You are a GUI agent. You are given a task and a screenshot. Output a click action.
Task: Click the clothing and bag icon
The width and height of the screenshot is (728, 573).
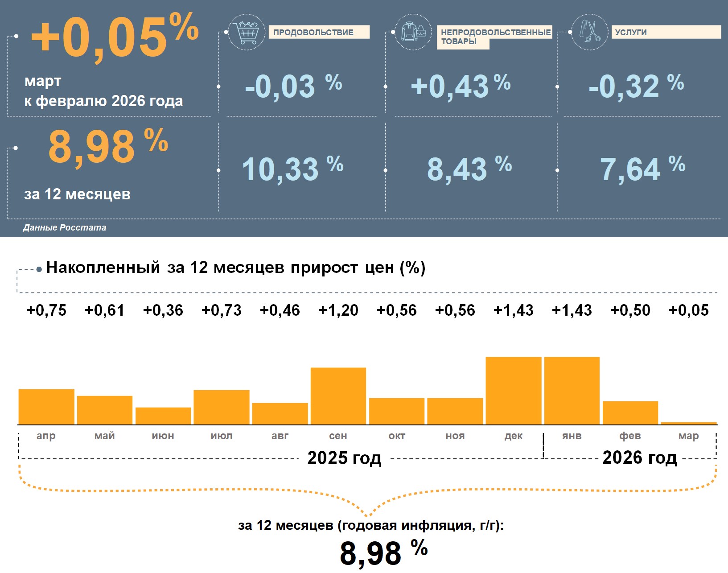[413, 32]
